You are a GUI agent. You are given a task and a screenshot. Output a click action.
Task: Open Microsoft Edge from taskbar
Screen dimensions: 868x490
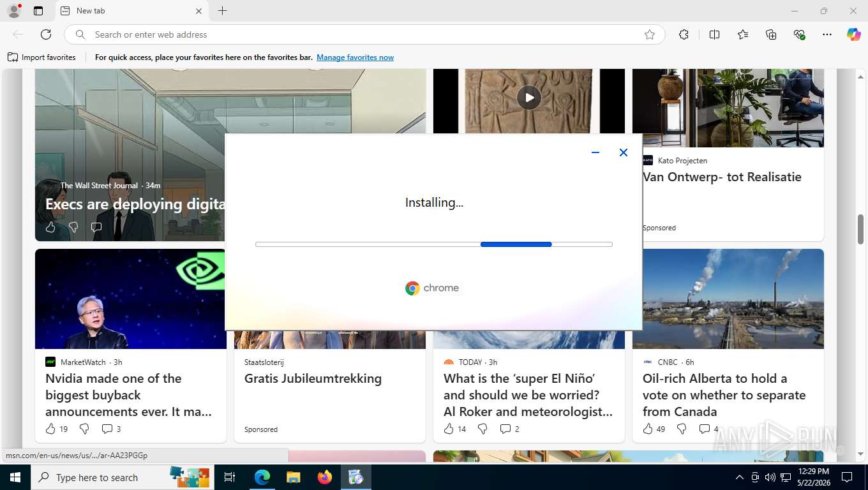262,477
